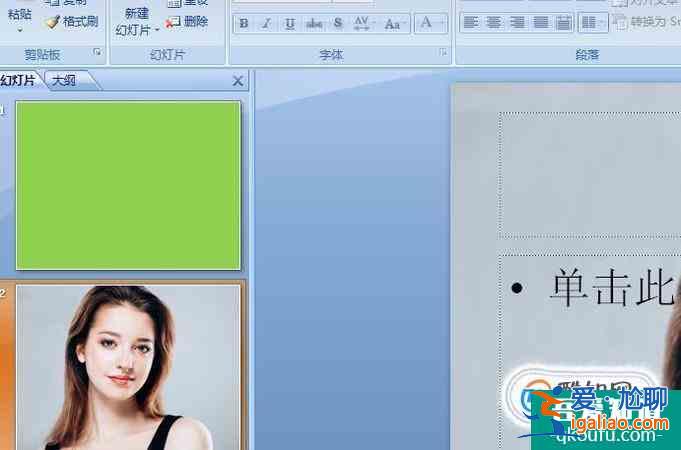
Task: Select the slide 2 thumbnail with the woman's portrait
Action: pyautogui.click(x=128, y=367)
